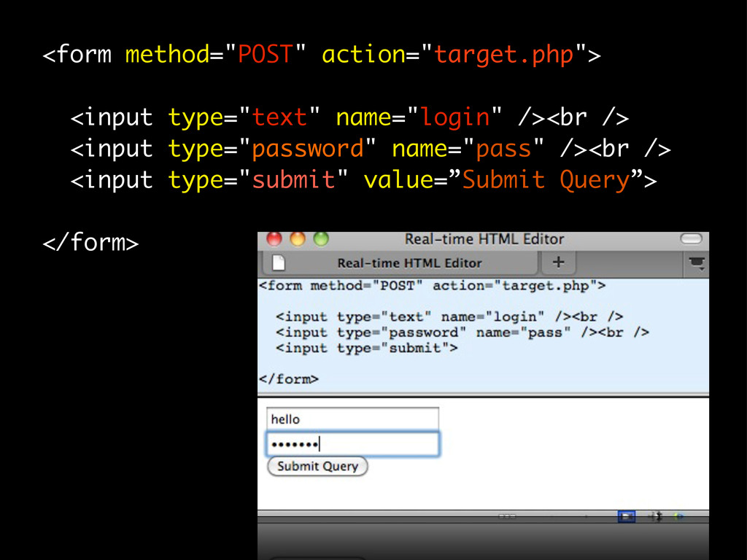The height and width of the screenshot is (560, 747).
Task: Zoom the window with the green button
Action: 321,238
